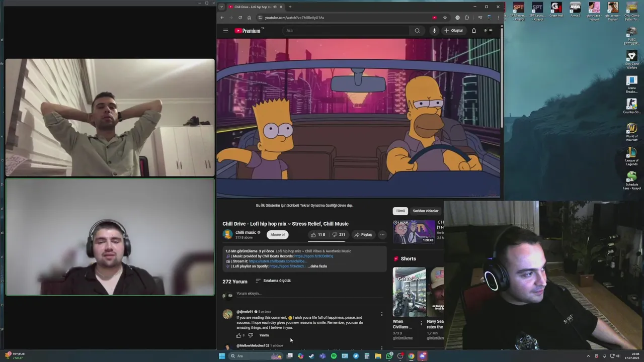Open Discord from the taskbar

422,356
